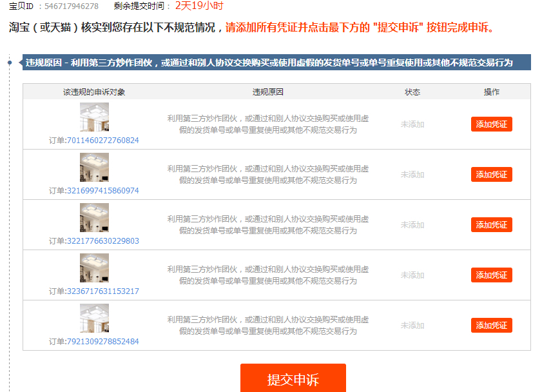This screenshot has width=542, height=392.
Task: Click 未添加 status for order 3216997415860974
Action: (x=412, y=175)
